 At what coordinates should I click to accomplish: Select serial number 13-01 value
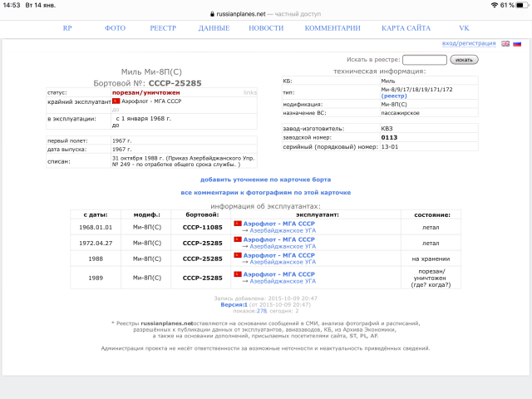(x=390, y=147)
